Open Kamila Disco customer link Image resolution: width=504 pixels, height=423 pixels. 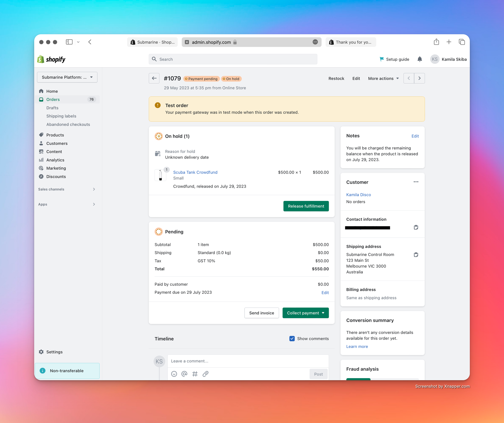(x=359, y=195)
